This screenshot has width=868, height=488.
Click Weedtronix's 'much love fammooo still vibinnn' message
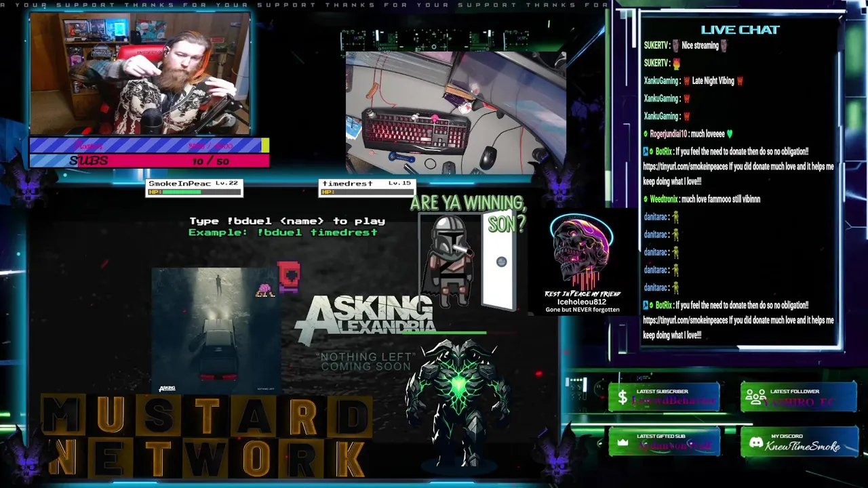click(x=702, y=199)
